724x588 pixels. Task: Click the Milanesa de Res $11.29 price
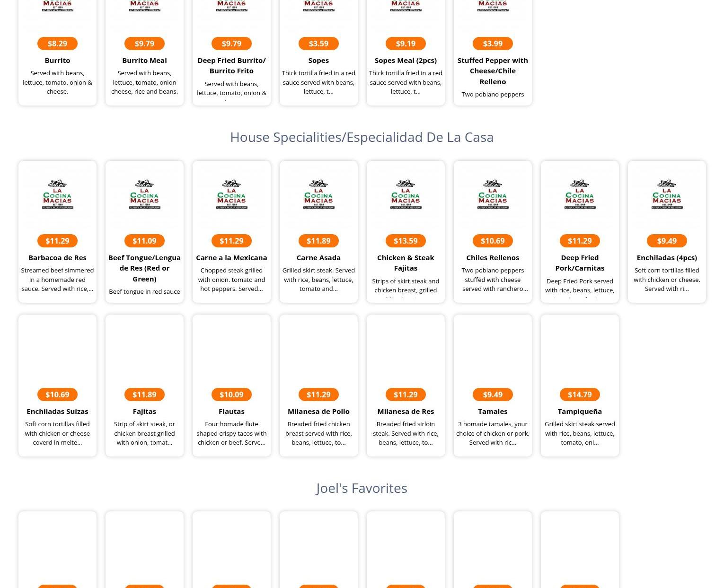(406, 395)
